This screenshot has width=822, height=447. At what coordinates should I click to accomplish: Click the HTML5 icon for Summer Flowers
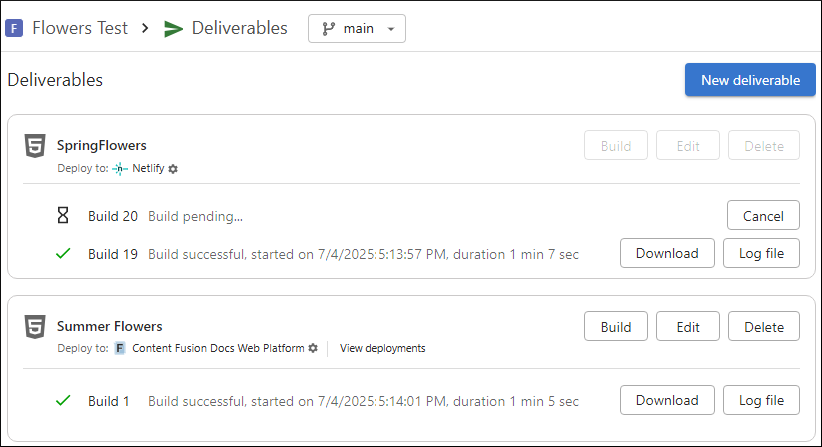point(35,326)
